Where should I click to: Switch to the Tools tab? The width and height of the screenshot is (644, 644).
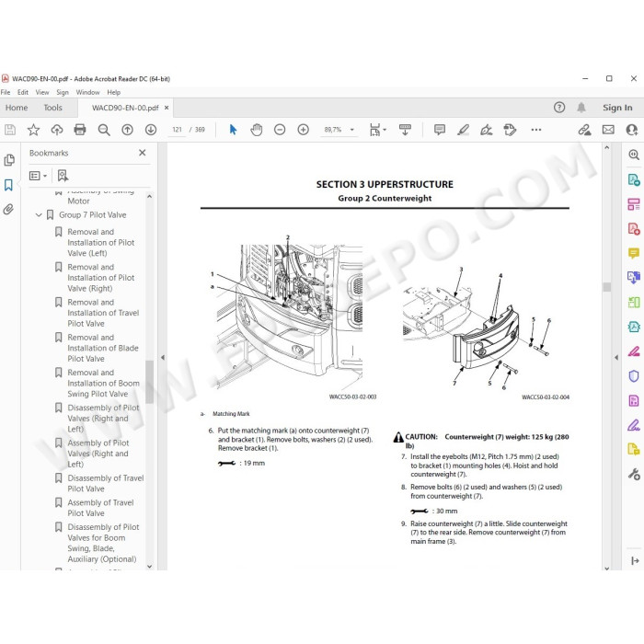coord(53,108)
